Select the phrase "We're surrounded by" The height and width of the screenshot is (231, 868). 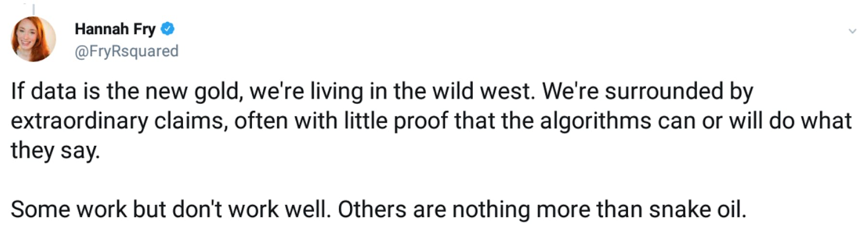648,91
